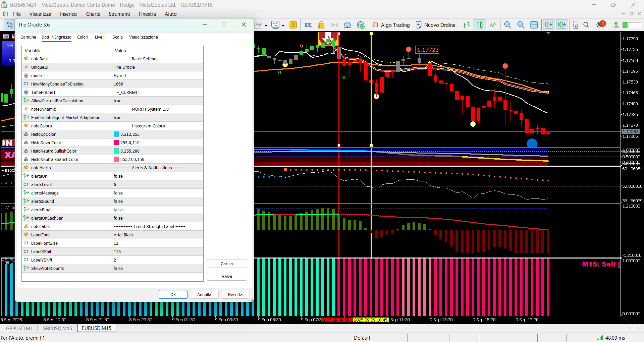
Task: Click the Market shopping bag icon
Action: click(x=321, y=25)
